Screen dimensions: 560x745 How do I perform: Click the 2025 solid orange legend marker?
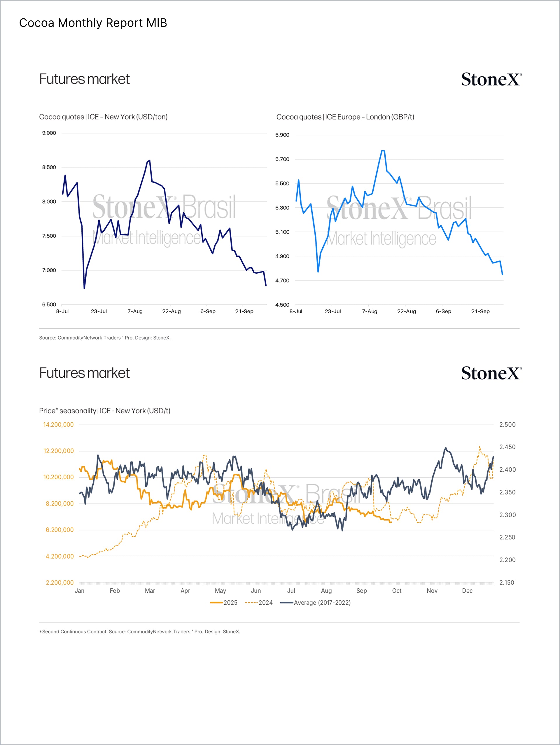coord(216,603)
